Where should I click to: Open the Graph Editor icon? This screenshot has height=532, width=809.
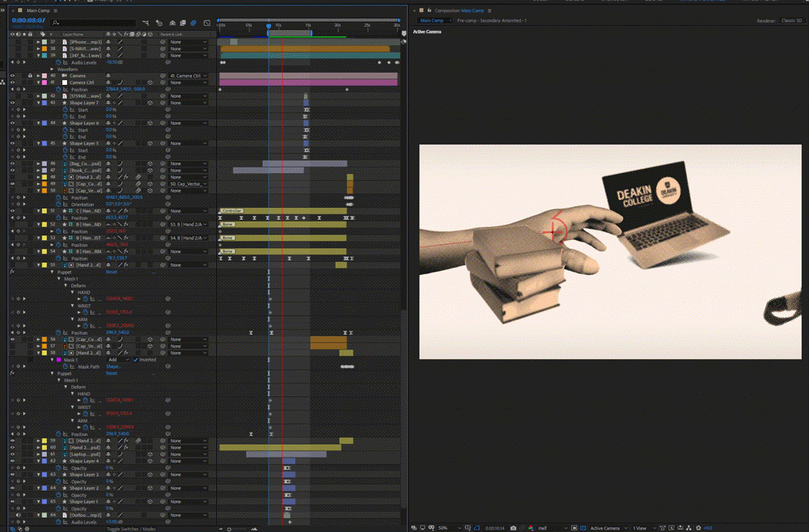pyautogui.click(x=207, y=23)
